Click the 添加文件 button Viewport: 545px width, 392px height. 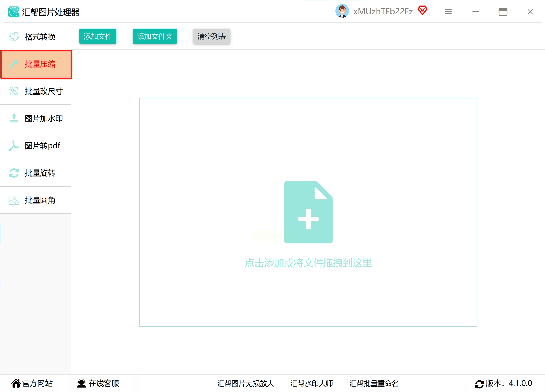(98, 36)
